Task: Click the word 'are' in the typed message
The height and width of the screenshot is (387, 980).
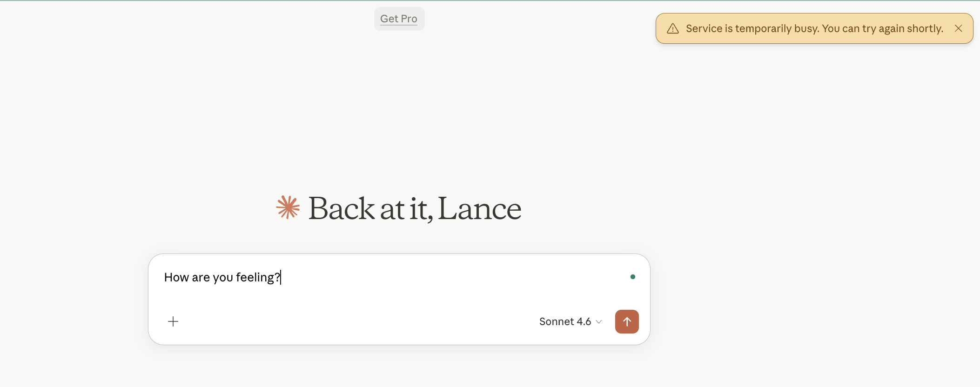Action: [x=201, y=278]
